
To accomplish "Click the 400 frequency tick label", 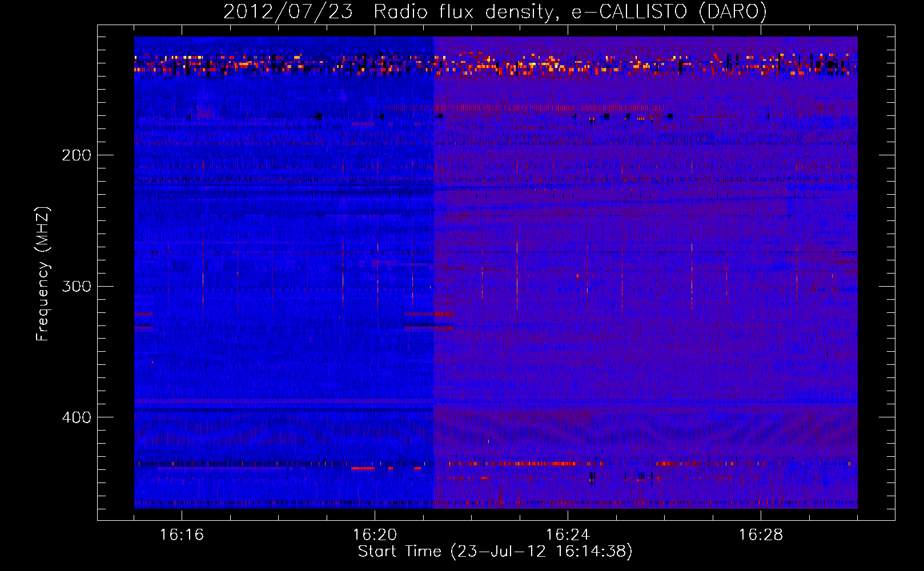I will [x=77, y=417].
